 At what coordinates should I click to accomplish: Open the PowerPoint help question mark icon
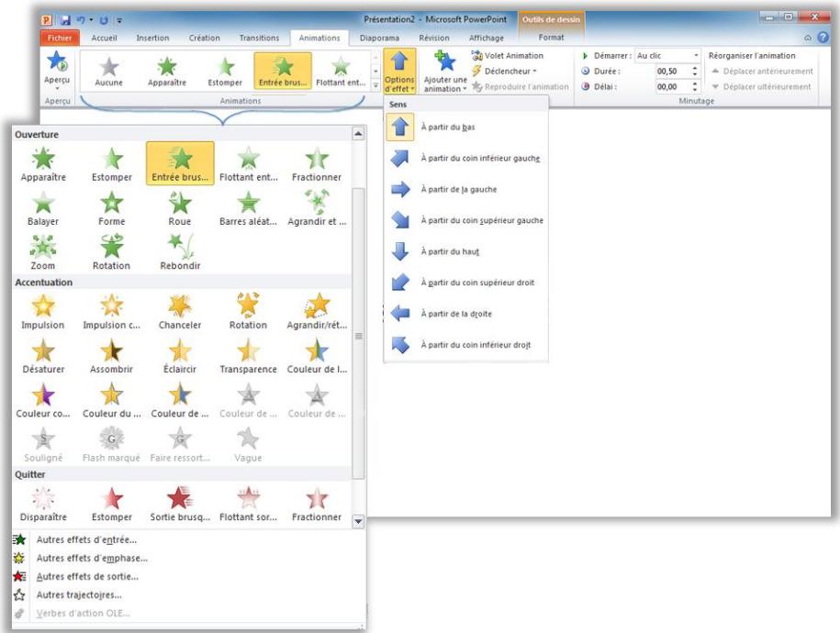[x=823, y=38]
